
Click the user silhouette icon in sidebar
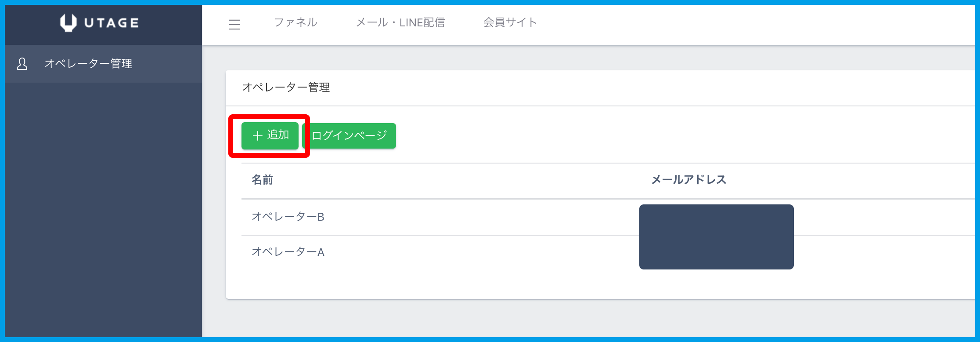pos(22,64)
